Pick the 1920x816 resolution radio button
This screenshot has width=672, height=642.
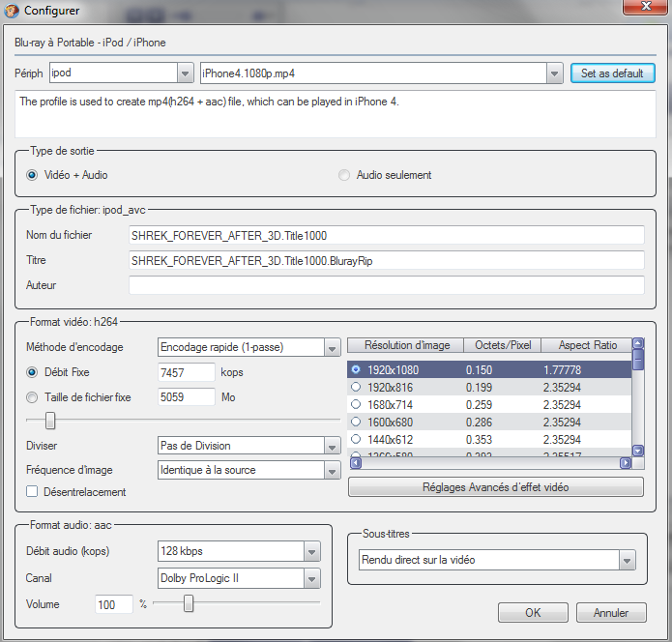[x=357, y=387]
